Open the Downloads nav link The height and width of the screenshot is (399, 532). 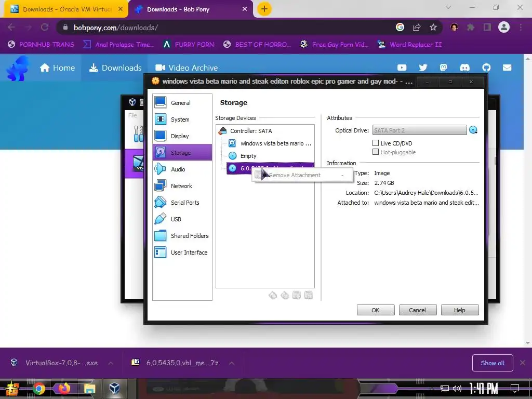115,68
